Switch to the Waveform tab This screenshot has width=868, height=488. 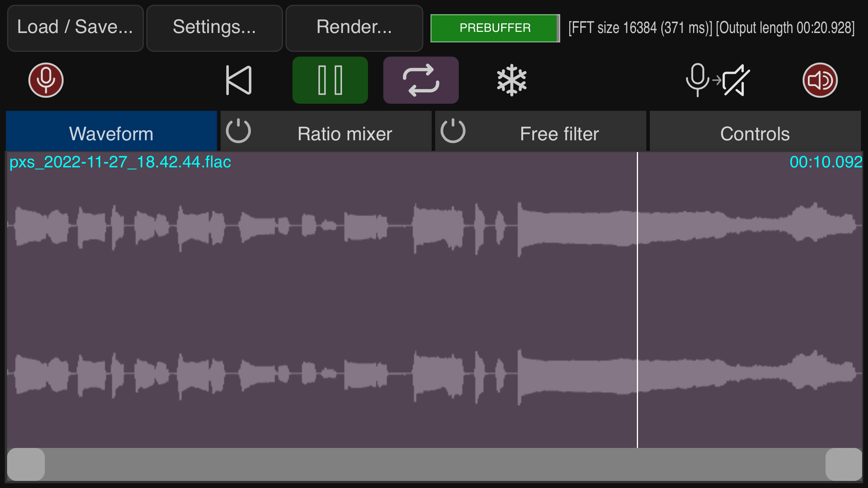111,131
